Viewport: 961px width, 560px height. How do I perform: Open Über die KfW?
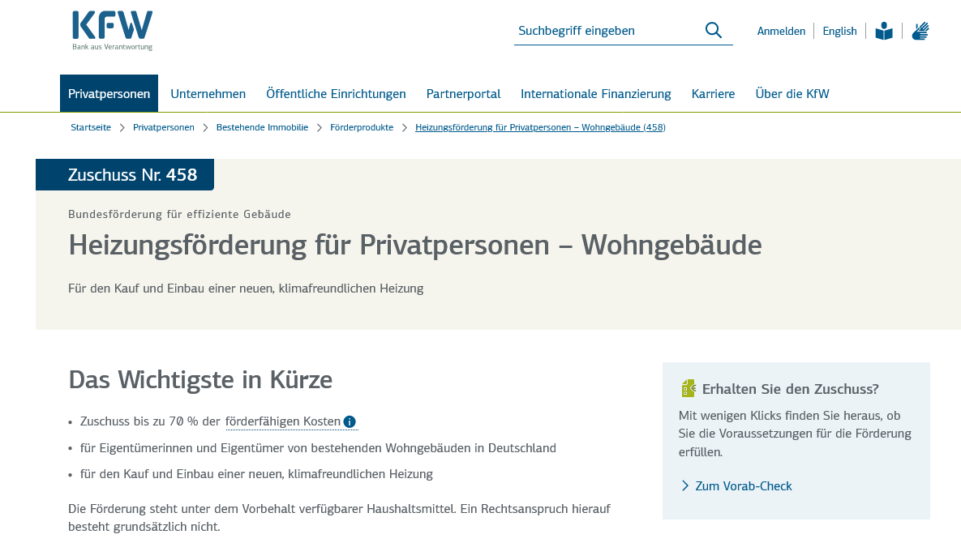[792, 93]
